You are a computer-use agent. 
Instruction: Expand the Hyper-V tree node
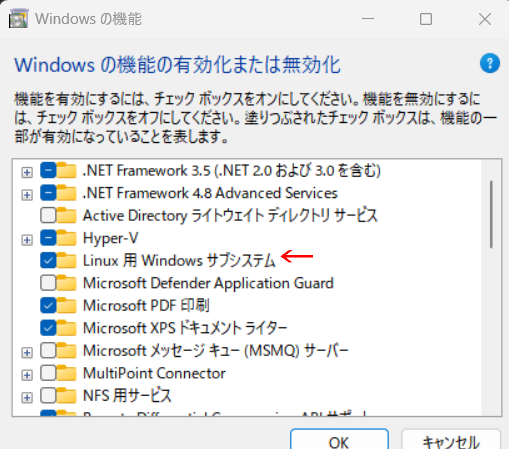coord(27,240)
